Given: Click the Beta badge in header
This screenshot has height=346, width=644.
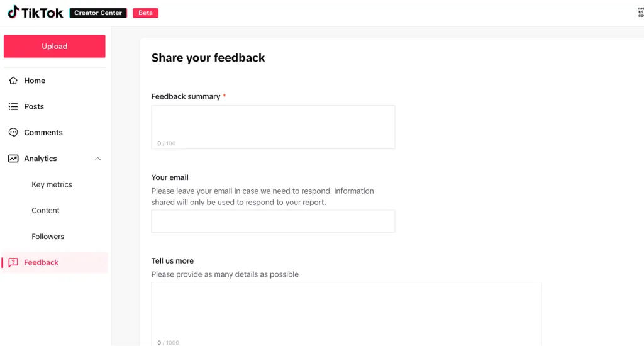Looking at the screenshot, I should click(x=145, y=13).
